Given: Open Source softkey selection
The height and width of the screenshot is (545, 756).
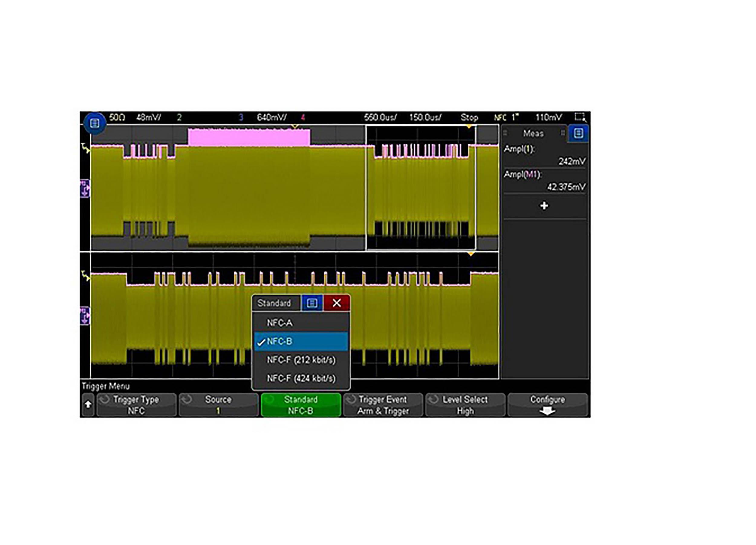Looking at the screenshot, I should pos(218,405).
